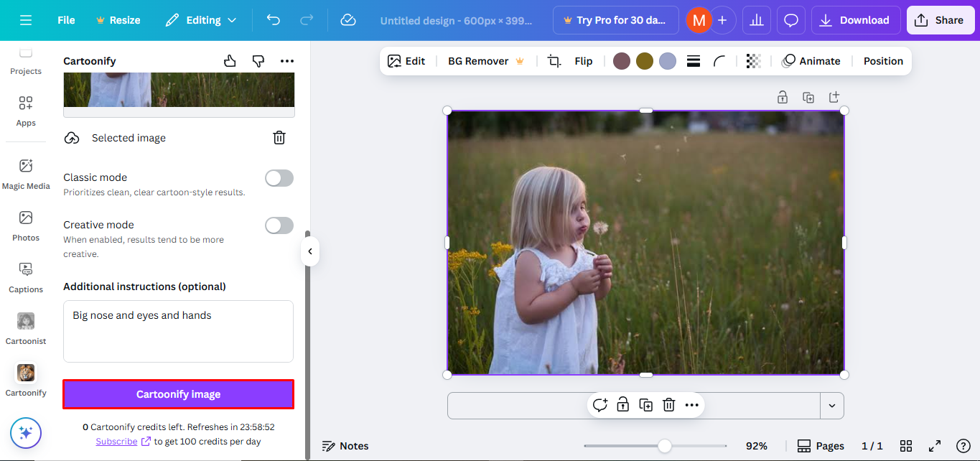This screenshot has width=980, height=461.
Task: Click the first color swatch in the toolbar
Action: 621,61
